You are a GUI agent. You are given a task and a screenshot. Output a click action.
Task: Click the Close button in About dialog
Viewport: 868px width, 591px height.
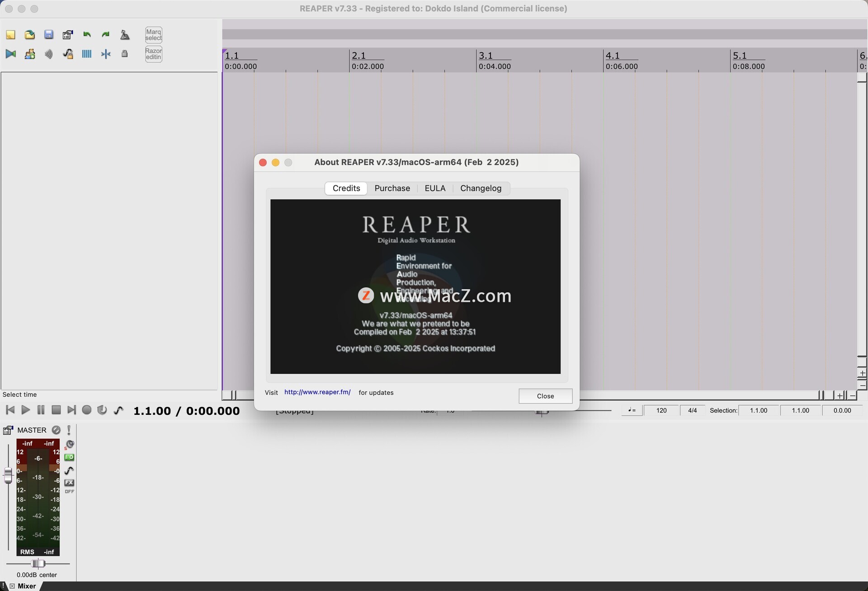click(545, 396)
